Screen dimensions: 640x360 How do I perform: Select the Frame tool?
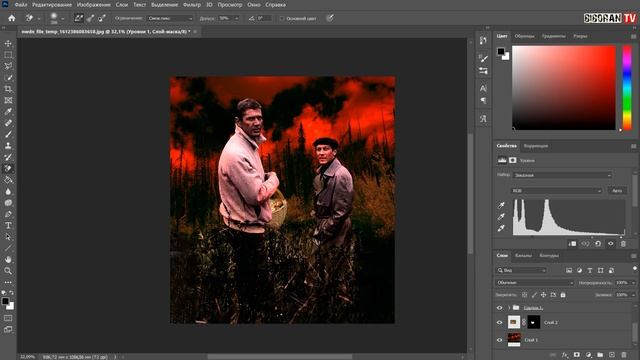click(x=8, y=100)
